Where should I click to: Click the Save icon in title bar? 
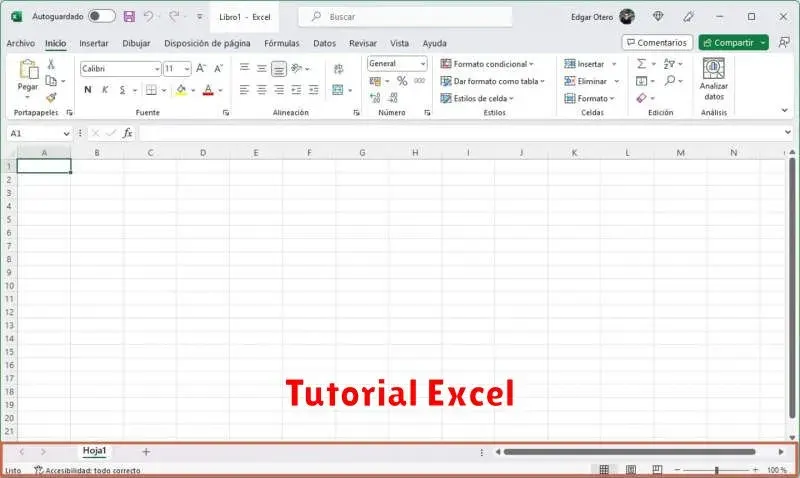click(130, 16)
